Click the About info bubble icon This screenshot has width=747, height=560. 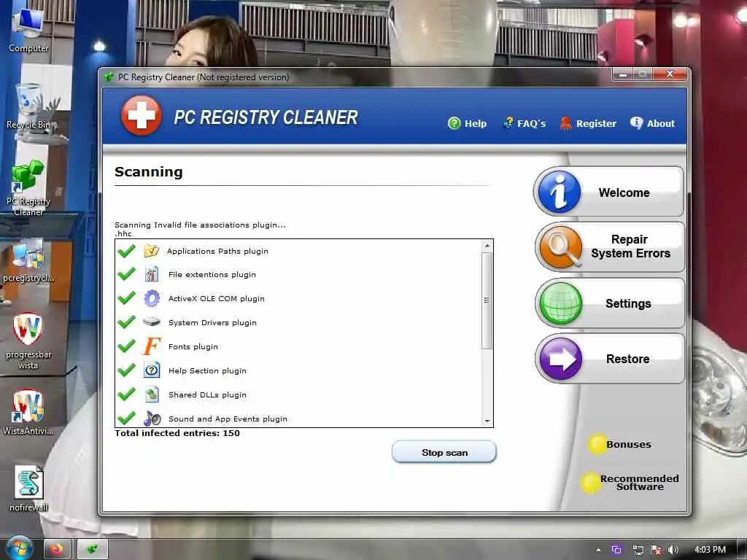coord(636,122)
